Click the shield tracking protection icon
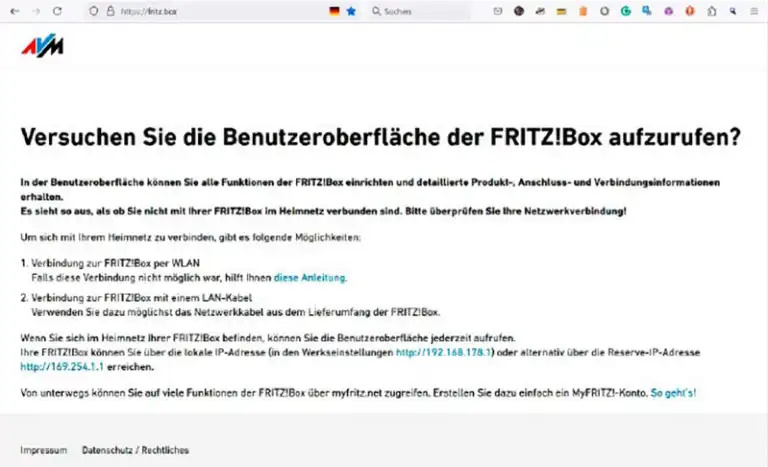 94,11
